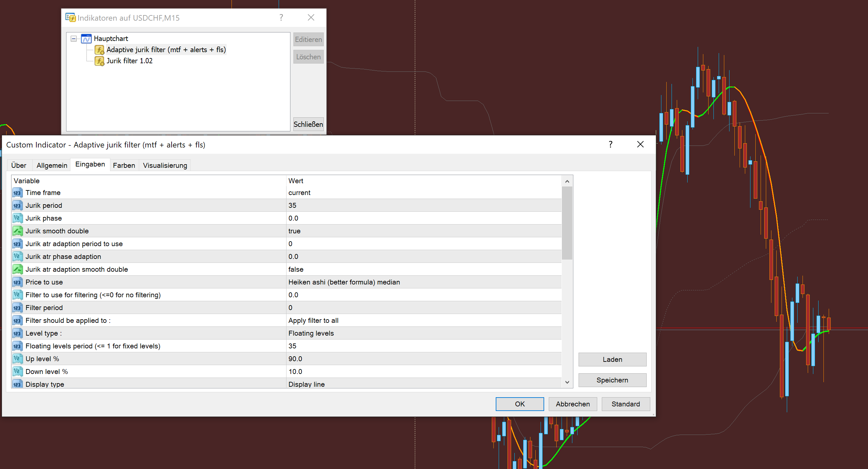Click the bool icon beside Jurik smooth double

[18, 231]
